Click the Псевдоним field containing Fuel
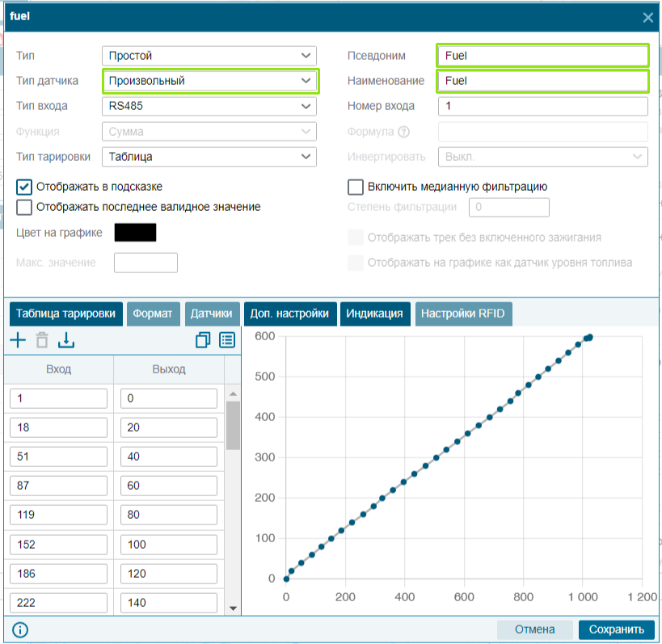The image size is (662, 644). coord(543,56)
